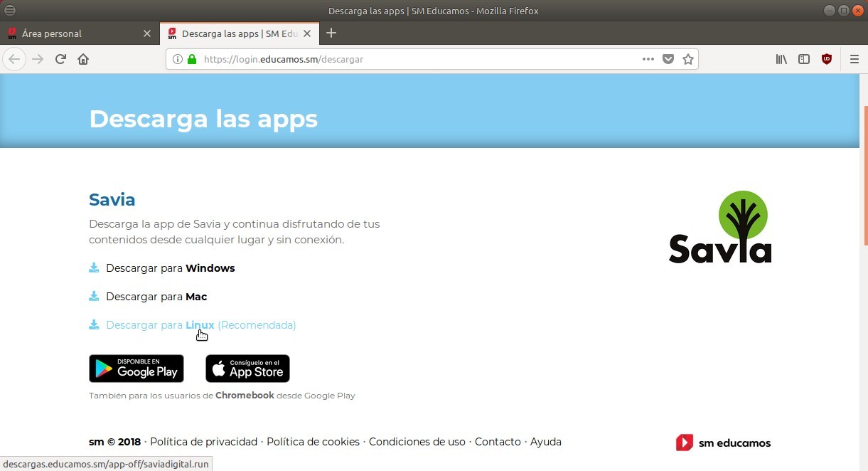The height and width of the screenshot is (471, 868).
Task: Click the green padlock security icon
Action: coord(192,59)
